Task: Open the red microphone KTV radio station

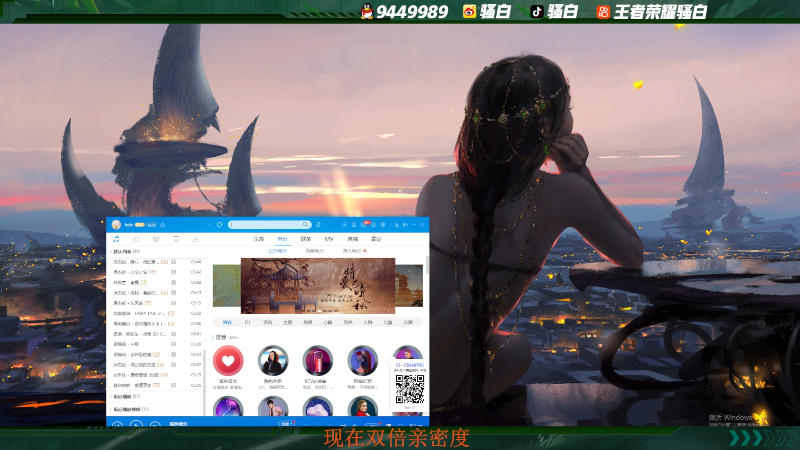Action: [317, 361]
